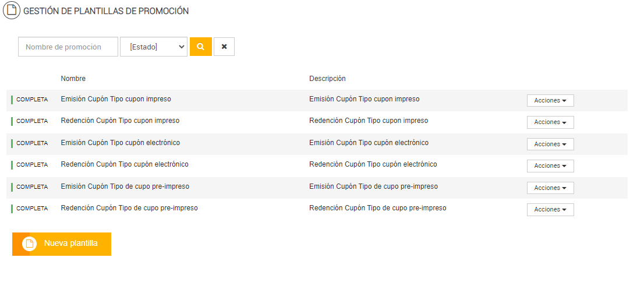Select the Emisión Cupón Tipo cupon impreso name
The width and height of the screenshot is (644, 282).
click(x=116, y=99)
